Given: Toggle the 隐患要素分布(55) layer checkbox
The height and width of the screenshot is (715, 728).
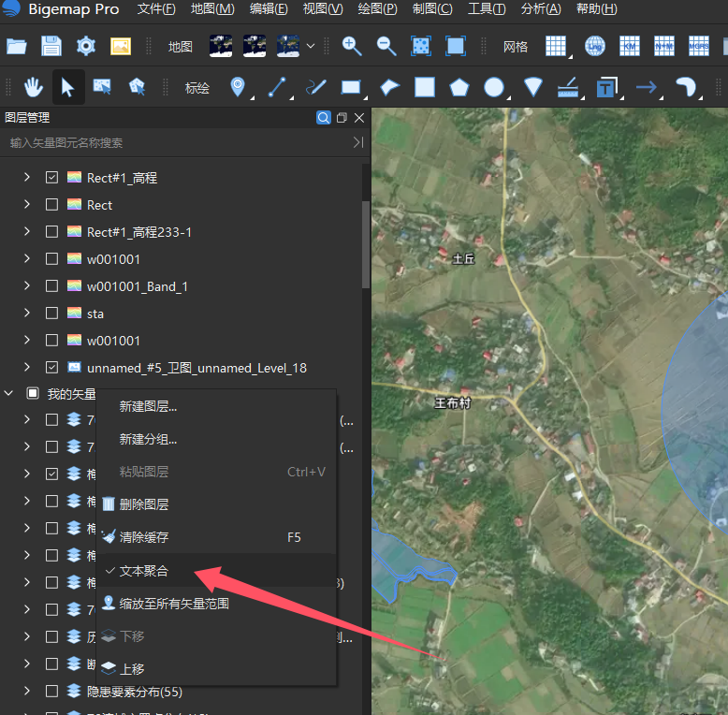Looking at the screenshot, I should point(52,692).
